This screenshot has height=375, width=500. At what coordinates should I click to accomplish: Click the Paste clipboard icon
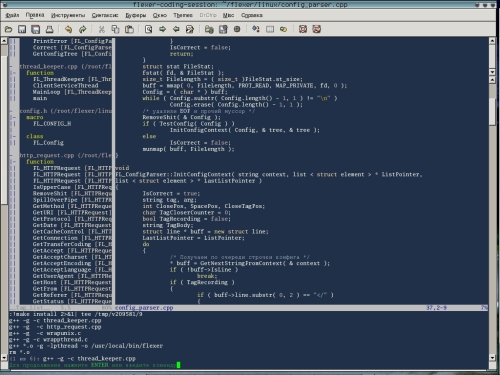pyautogui.click(x=129, y=29)
